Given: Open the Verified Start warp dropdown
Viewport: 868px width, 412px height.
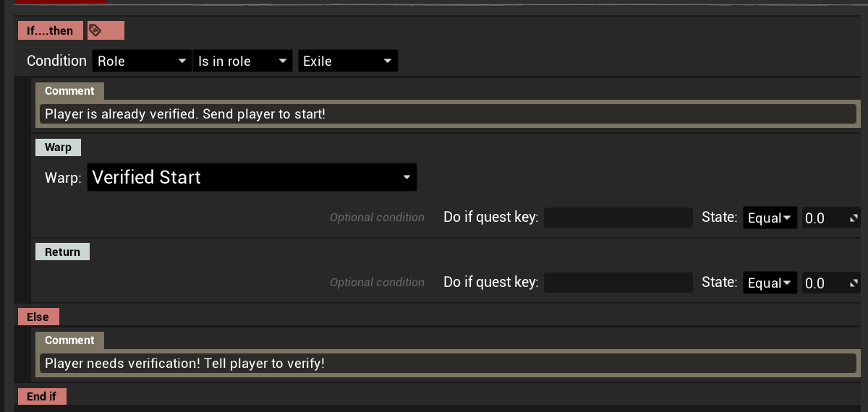Looking at the screenshot, I should [252, 178].
